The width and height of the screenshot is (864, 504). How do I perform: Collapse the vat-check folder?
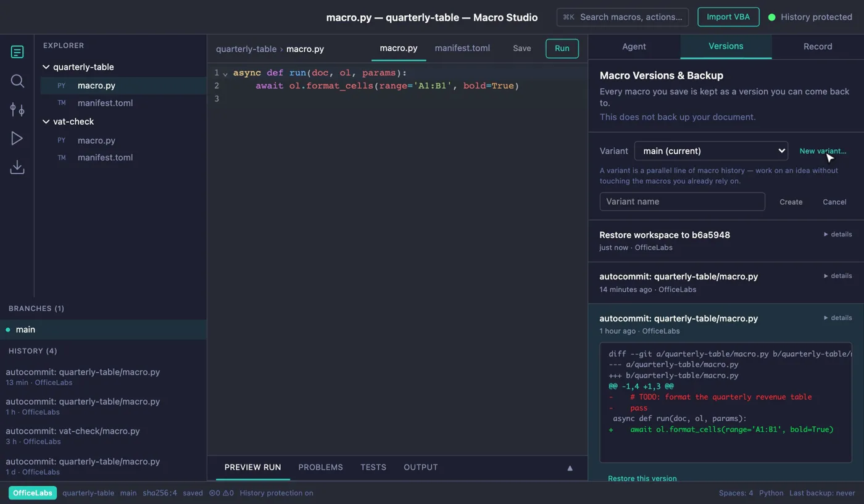46,122
